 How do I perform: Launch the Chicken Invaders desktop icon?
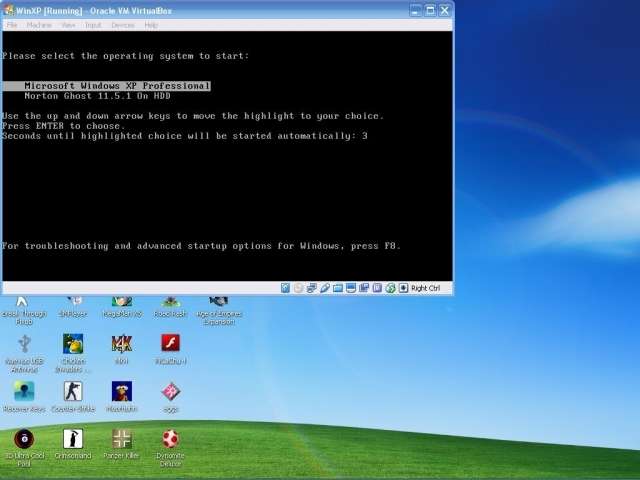(x=73, y=345)
